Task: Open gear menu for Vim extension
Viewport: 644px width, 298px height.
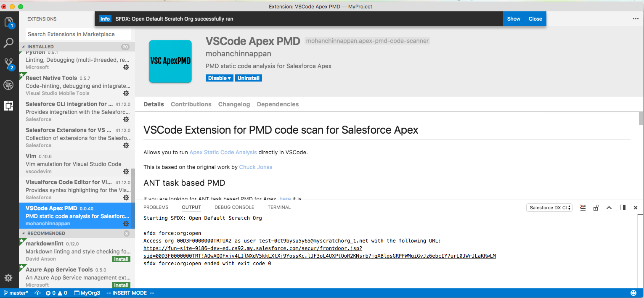Action: click(x=126, y=171)
